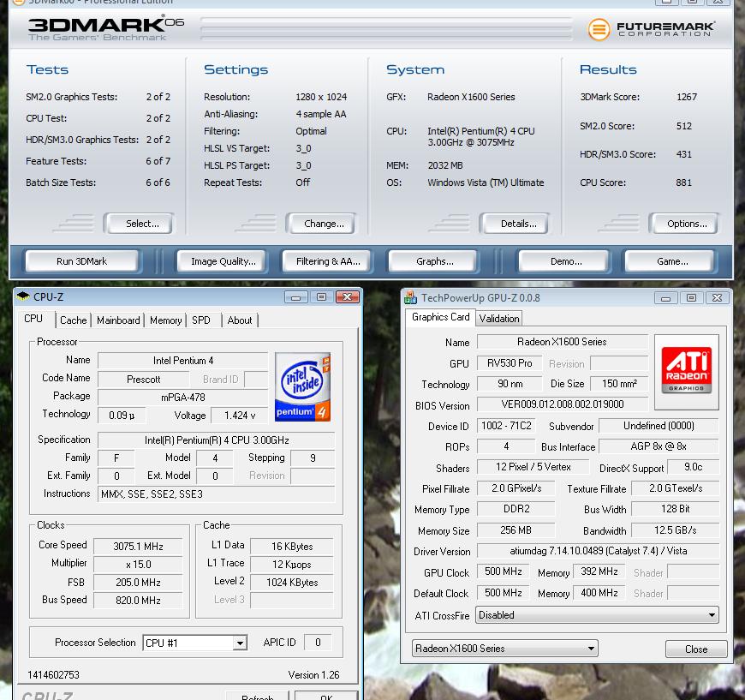
Task: Click the Bus Interface AGP 8x @ 8x value
Action: 659,446
